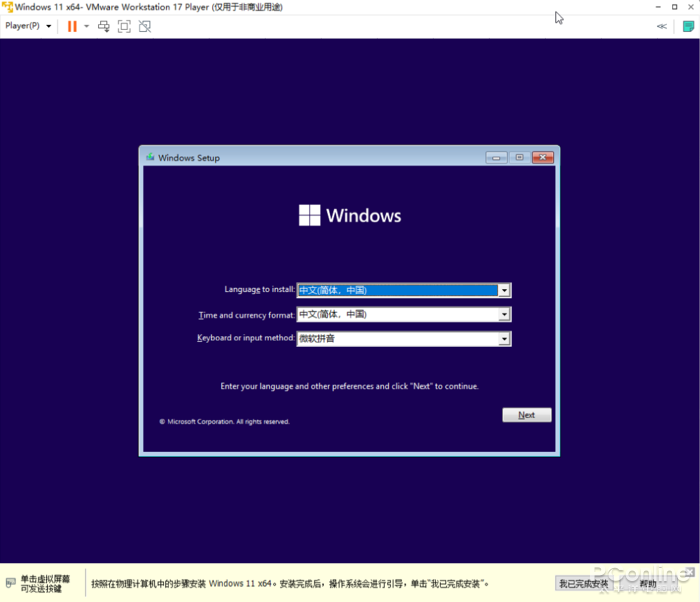The width and height of the screenshot is (700, 602).
Task: Toggle the Unity mode icon
Action: pyautogui.click(x=145, y=26)
